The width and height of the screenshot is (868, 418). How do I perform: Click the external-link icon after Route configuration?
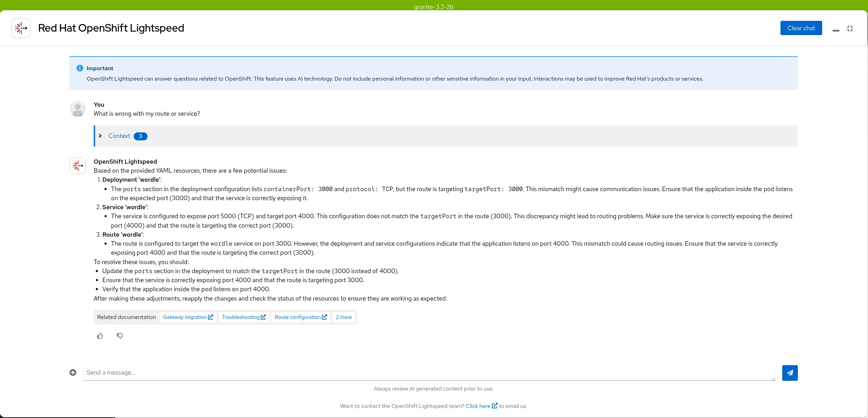tap(324, 317)
